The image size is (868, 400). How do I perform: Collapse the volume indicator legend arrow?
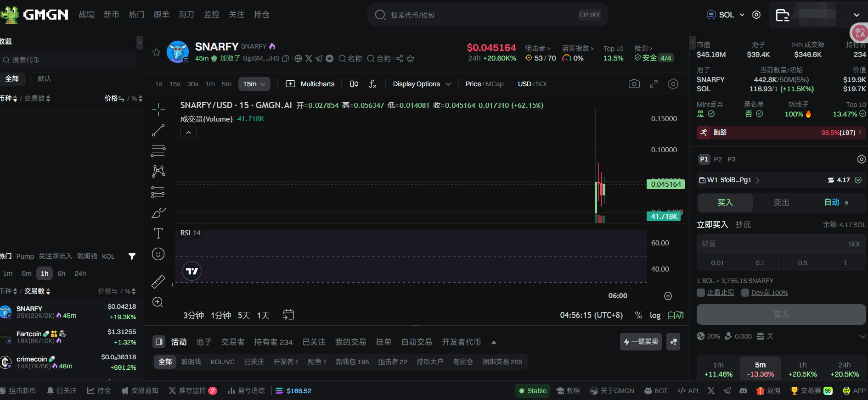point(189,133)
